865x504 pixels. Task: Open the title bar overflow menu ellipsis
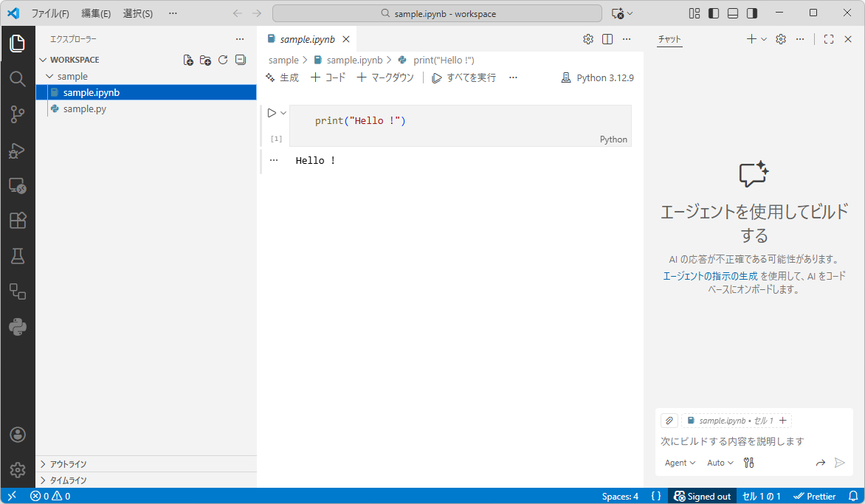(173, 13)
